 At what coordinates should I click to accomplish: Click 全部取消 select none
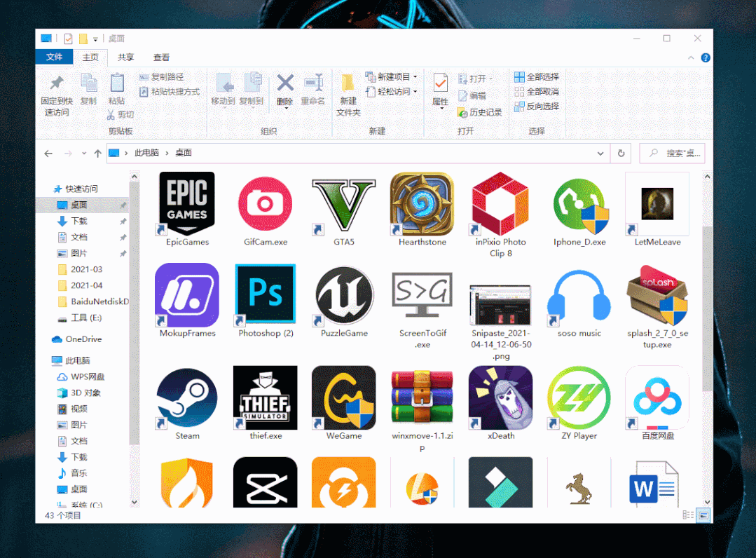pyautogui.click(x=537, y=92)
